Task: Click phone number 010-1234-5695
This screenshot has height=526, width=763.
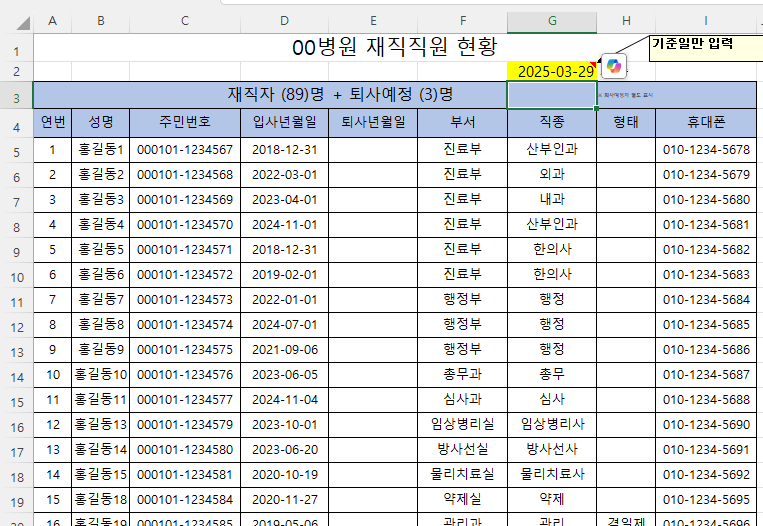Action: click(706, 500)
